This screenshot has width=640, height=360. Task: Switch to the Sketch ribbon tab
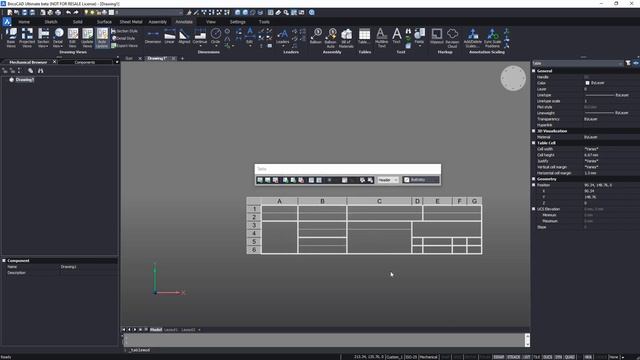[51, 22]
